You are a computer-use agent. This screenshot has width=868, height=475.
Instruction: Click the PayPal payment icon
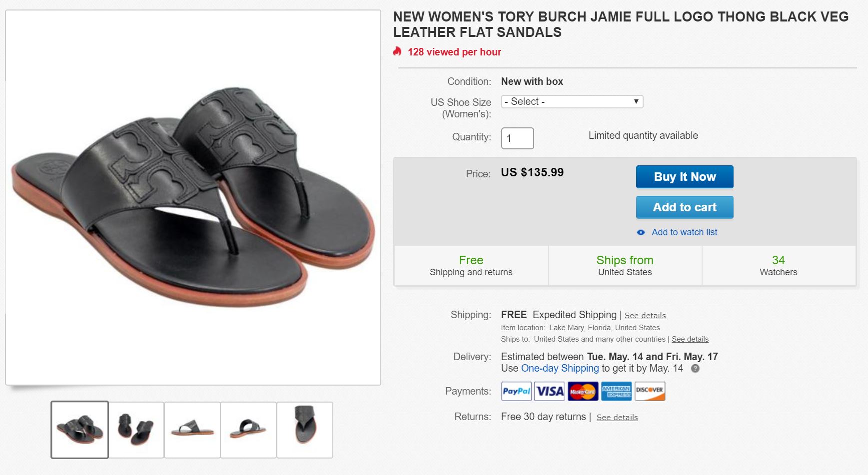pyautogui.click(x=516, y=392)
